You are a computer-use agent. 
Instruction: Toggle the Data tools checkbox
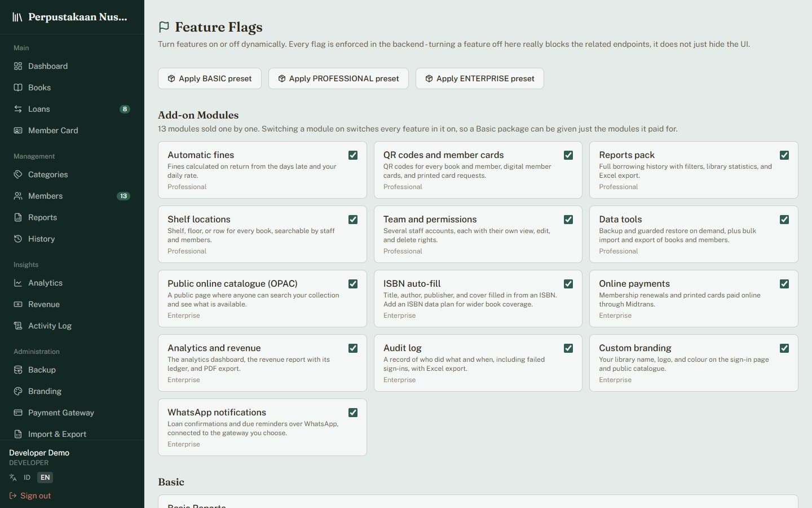click(784, 220)
